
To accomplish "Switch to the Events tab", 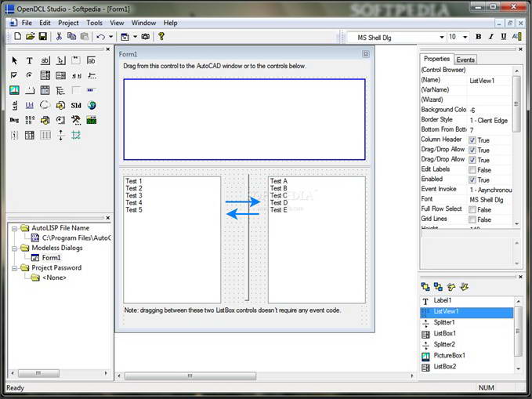I will click(465, 60).
